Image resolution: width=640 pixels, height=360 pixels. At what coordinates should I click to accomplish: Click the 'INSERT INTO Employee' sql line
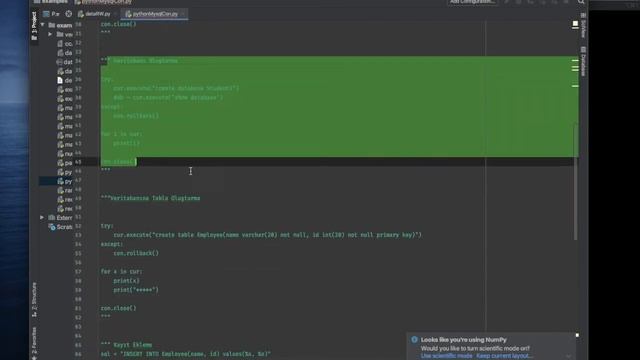coord(186,354)
